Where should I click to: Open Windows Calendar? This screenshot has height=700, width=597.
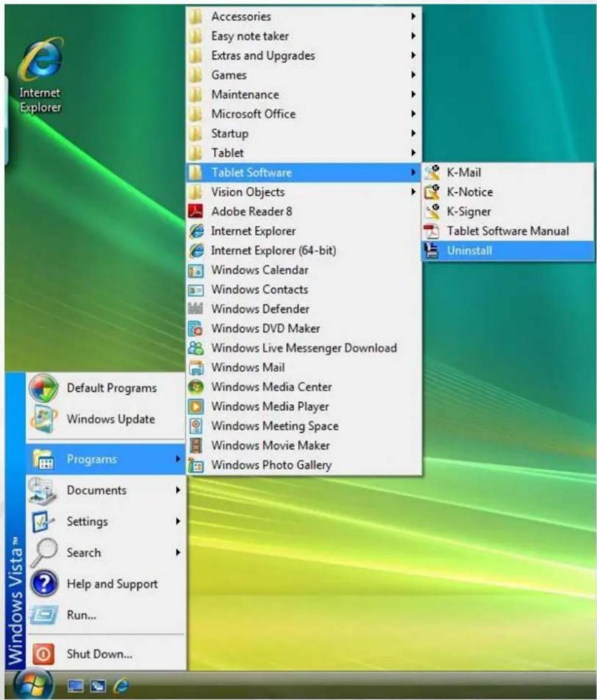[304, 270]
